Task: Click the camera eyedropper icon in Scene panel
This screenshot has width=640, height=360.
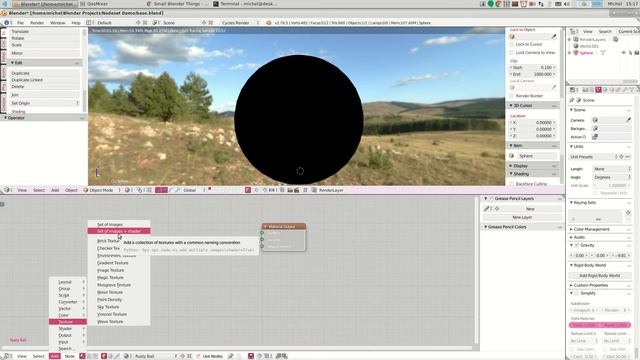Action: pos(628,120)
